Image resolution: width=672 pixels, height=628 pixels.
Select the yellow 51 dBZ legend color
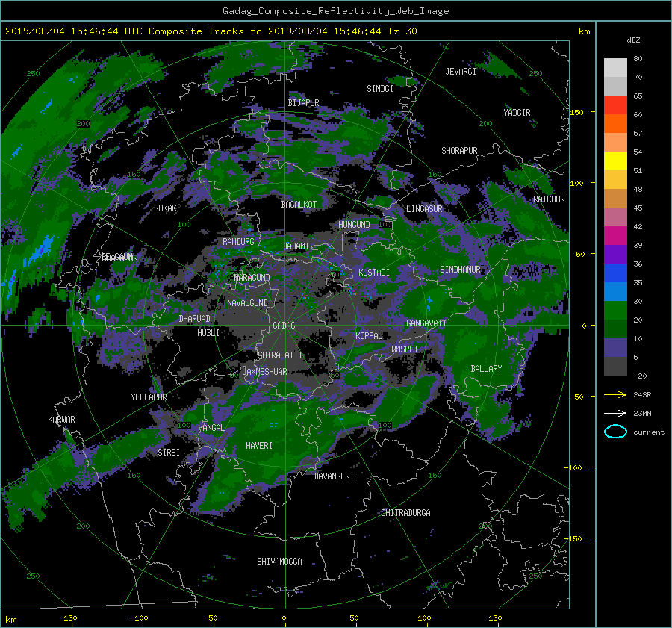[x=615, y=161]
